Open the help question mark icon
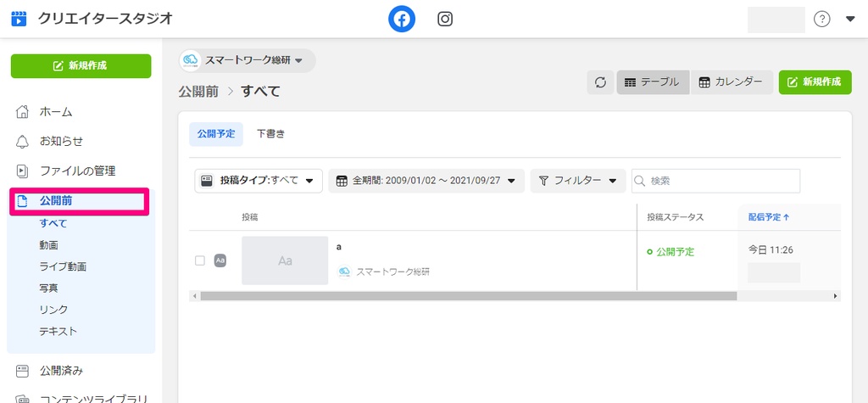 (x=821, y=20)
